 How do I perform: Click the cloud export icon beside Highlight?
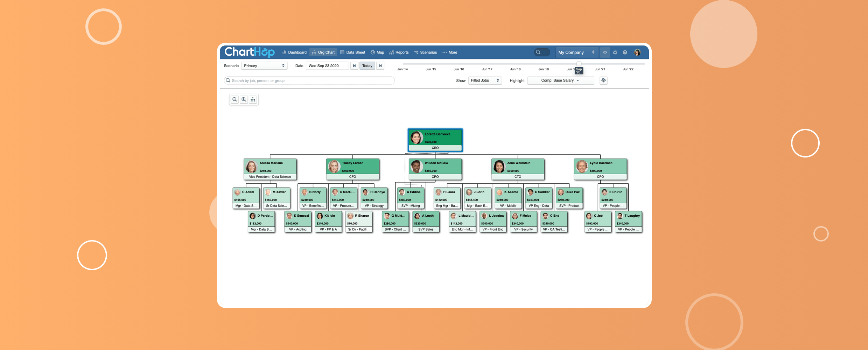click(603, 80)
